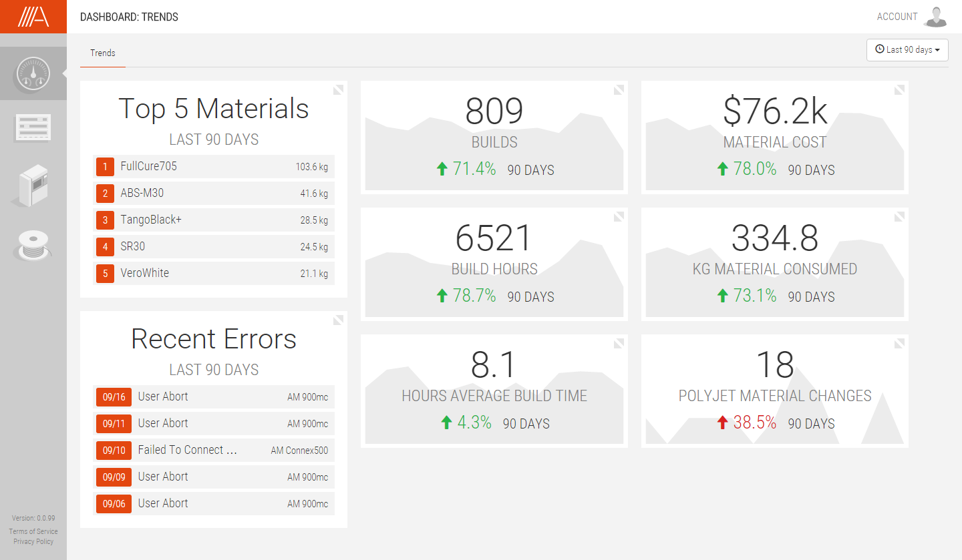The height and width of the screenshot is (560, 962).
Task: Open the Last 90 days dropdown
Action: coord(907,50)
